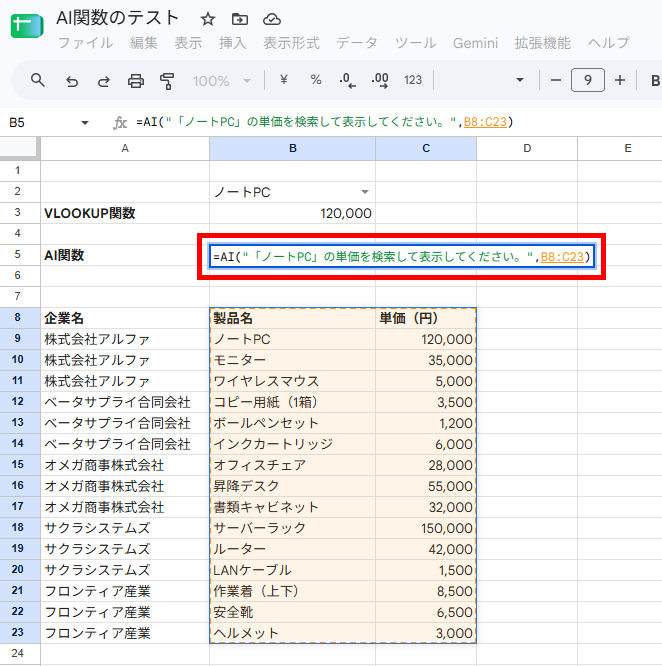Viewport: 662px width, 666px height.
Task: Click the move to folder icon
Action: (240, 19)
